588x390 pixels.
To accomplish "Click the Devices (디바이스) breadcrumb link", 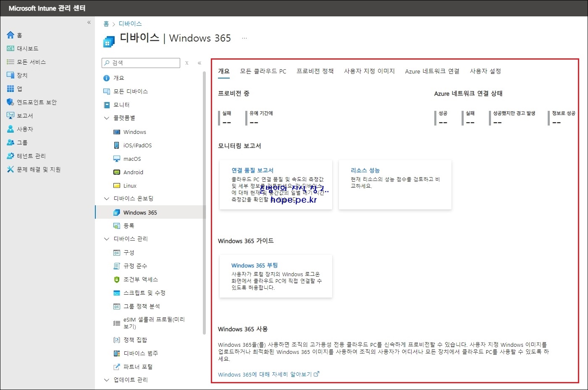I will coord(130,24).
